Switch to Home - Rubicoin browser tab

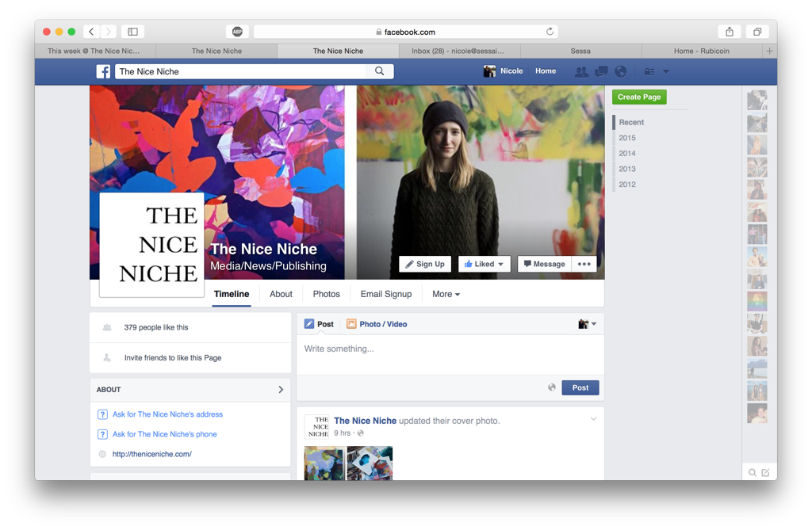pos(701,51)
